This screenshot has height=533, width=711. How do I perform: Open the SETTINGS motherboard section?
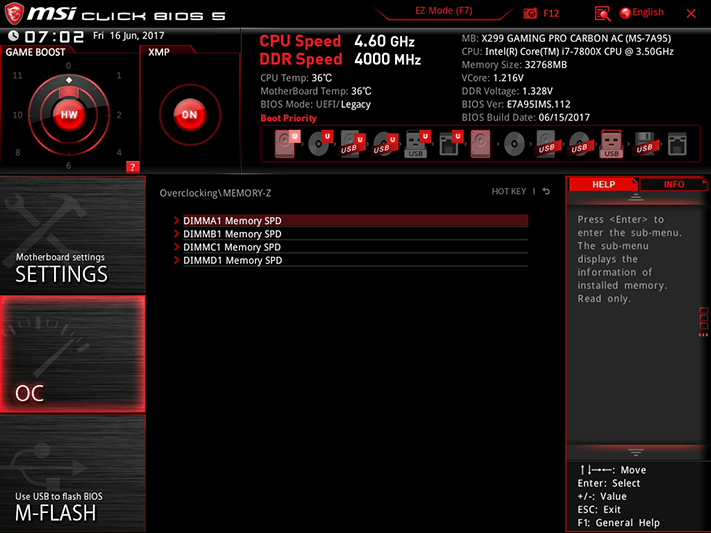[x=73, y=235]
